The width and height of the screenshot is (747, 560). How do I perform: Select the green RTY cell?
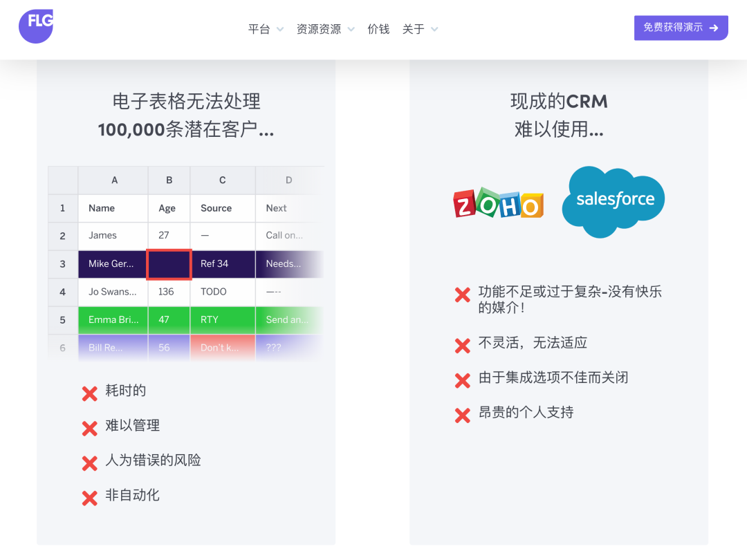[223, 319]
